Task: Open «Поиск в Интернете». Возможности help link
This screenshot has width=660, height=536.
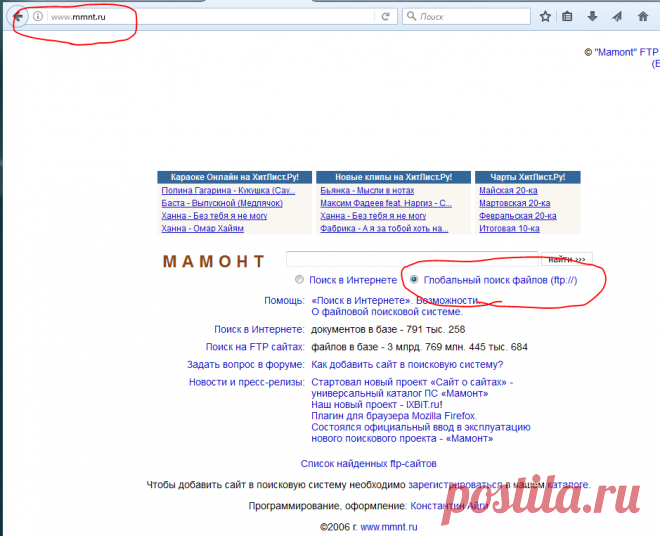Action: (395, 301)
